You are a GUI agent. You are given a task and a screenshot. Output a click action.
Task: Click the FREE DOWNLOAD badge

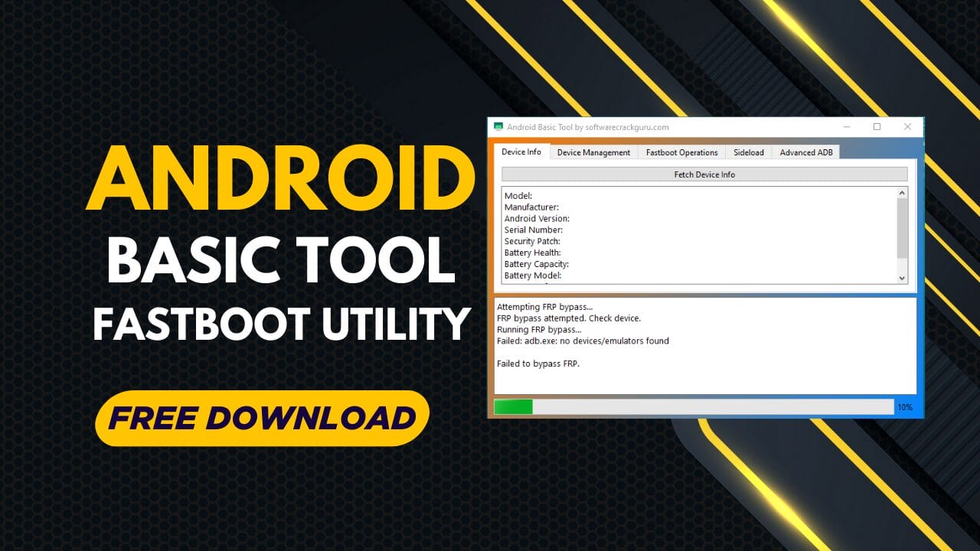pyautogui.click(x=262, y=418)
